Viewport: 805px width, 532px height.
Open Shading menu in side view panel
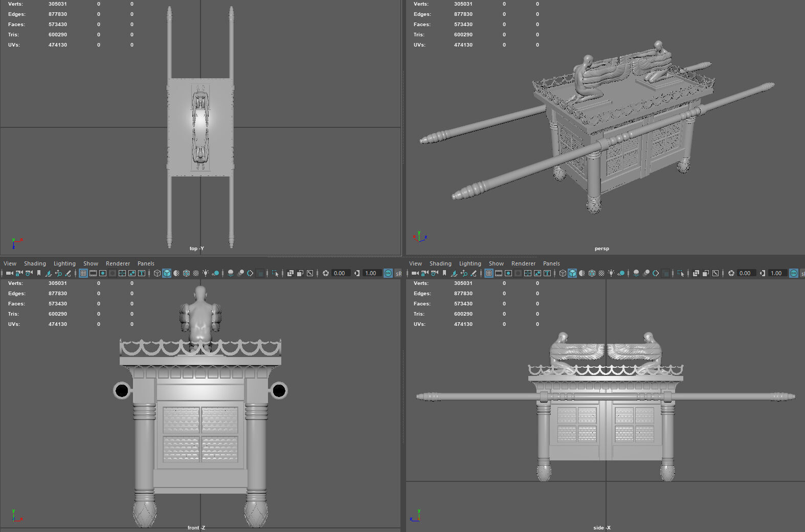point(440,263)
